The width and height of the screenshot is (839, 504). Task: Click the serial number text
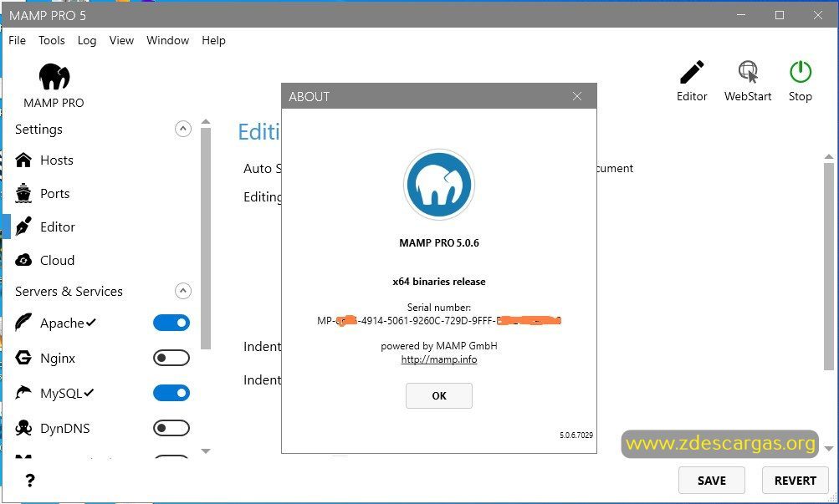pyautogui.click(x=439, y=321)
